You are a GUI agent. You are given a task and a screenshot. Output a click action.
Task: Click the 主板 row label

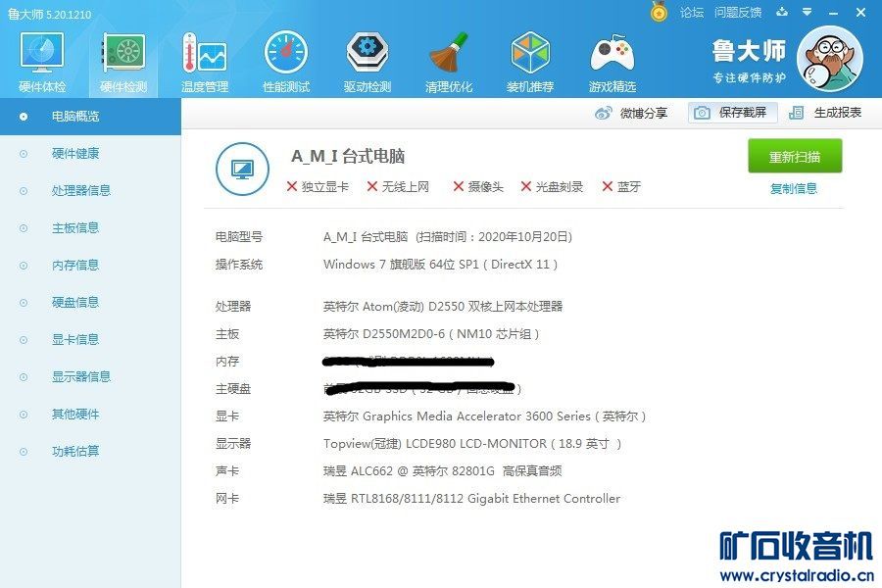pos(227,334)
